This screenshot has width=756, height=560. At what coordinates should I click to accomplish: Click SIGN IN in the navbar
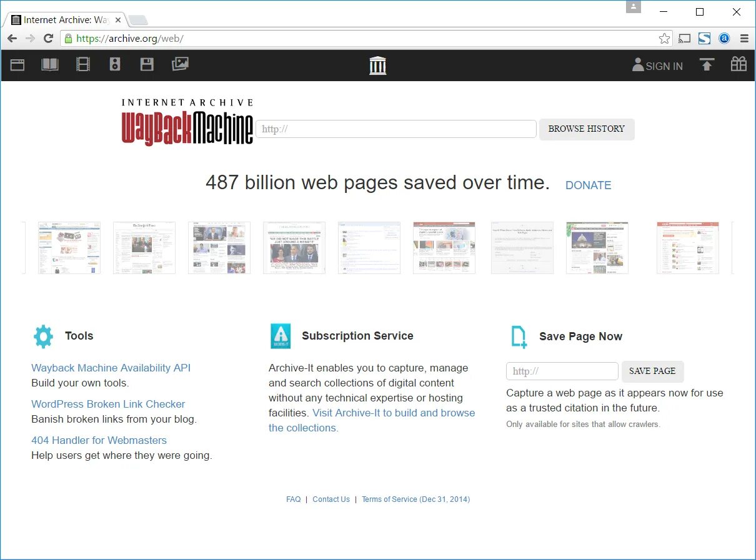tap(657, 66)
